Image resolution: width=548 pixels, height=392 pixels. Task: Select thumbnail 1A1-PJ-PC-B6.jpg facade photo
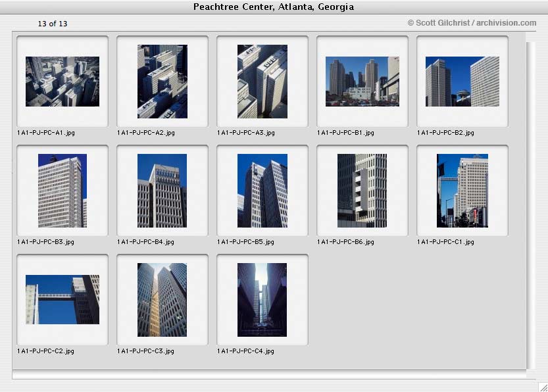pyautogui.click(x=362, y=191)
